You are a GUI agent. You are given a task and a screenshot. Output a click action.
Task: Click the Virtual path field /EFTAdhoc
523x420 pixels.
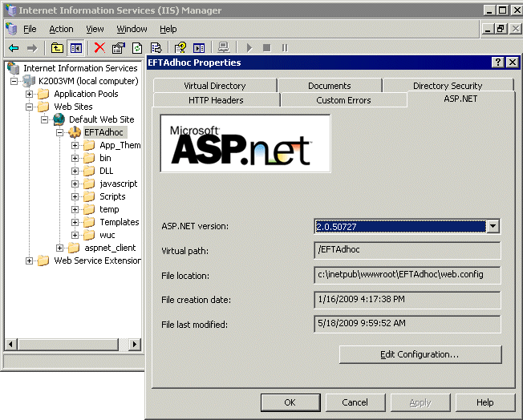(407, 250)
